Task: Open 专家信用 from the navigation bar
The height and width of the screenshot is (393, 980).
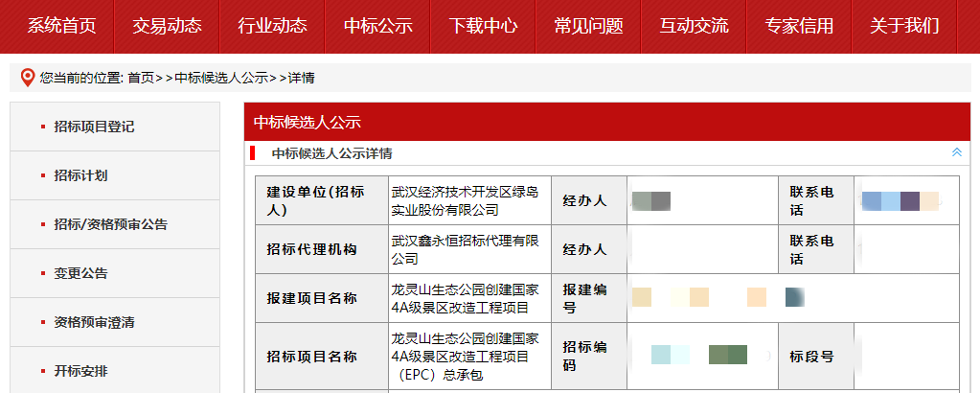Action: click(799, 26)
